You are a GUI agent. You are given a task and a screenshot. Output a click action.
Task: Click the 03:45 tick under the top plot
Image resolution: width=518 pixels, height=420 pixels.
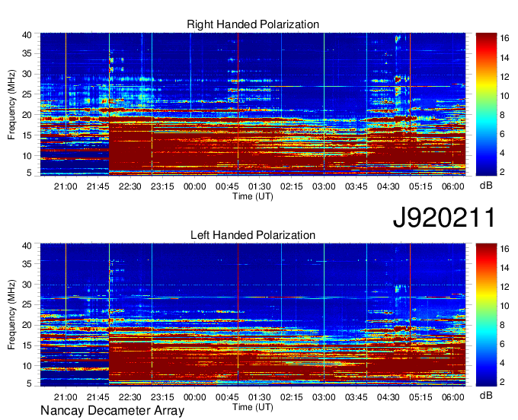tap(357, 186)
